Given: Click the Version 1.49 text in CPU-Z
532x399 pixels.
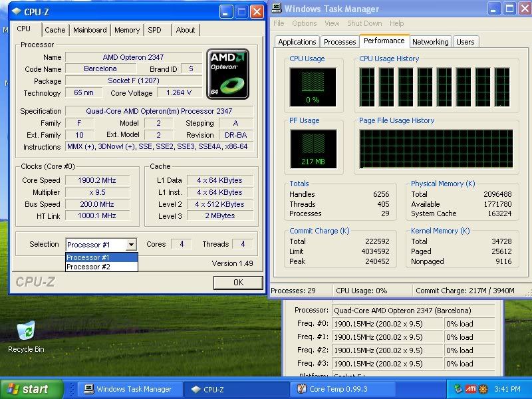Looking at the screenshot, I should pyautogui.click(x=232, y=263).
